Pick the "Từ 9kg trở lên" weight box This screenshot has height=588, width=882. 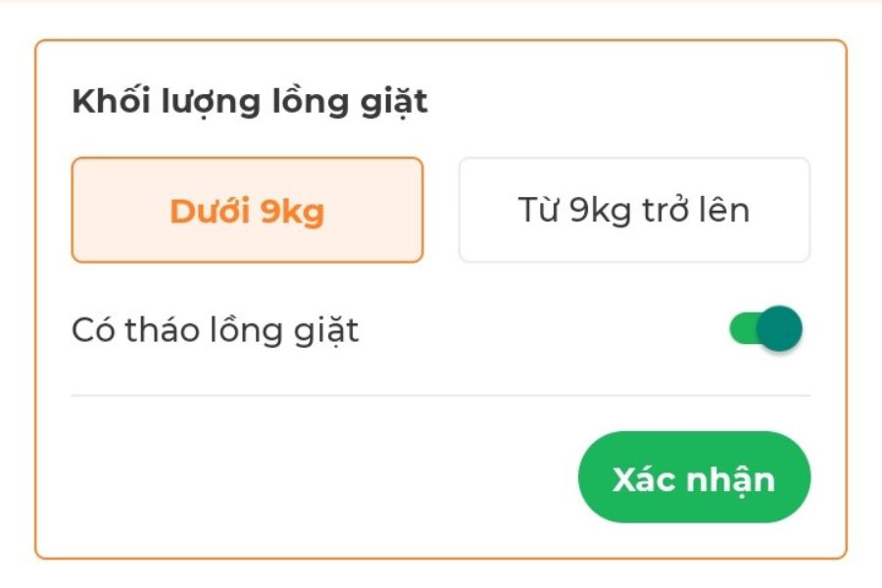click(x=634, y=211)
